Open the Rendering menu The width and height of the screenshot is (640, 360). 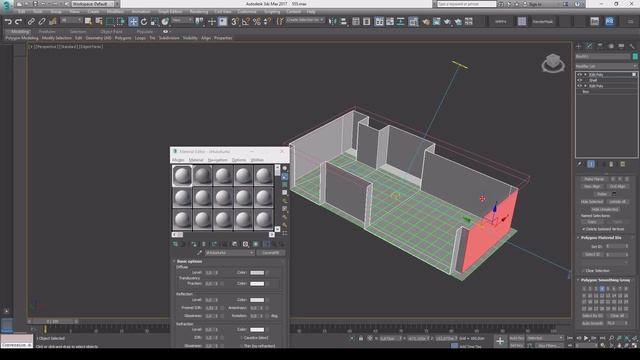[199, 12]
